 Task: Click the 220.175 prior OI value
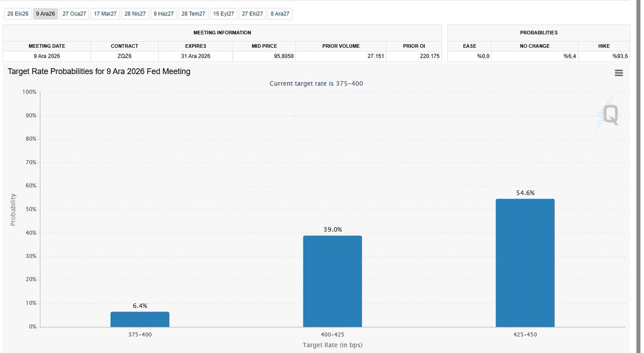(x=429, y=56)
